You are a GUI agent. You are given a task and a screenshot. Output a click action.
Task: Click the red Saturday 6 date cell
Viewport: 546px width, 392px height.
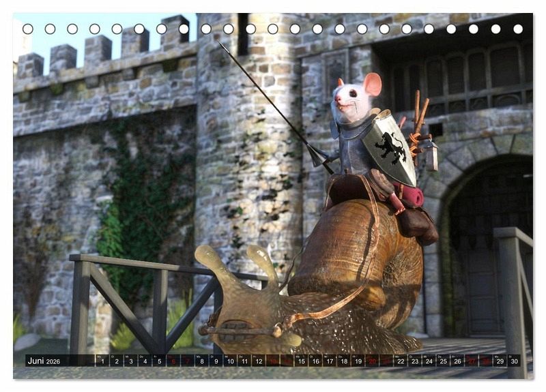click(173, 361)
